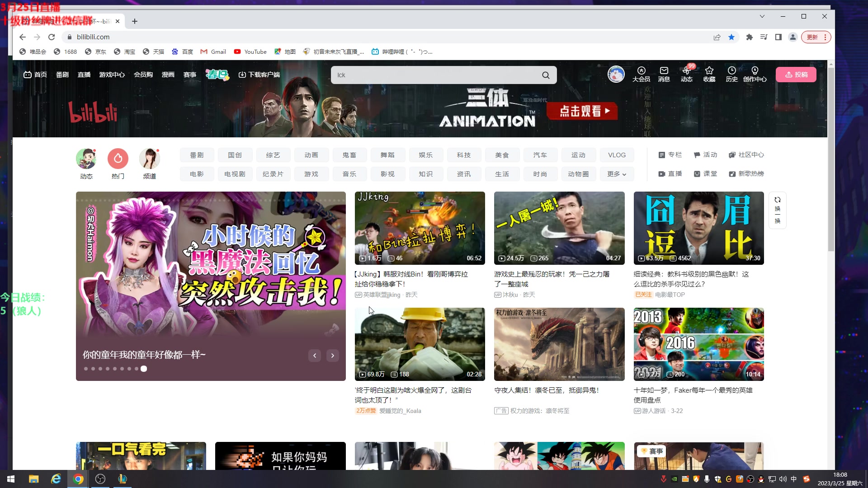Click 点击观看 banner button
This screenshot has height=488, width=868.
[x=582, y=111]
